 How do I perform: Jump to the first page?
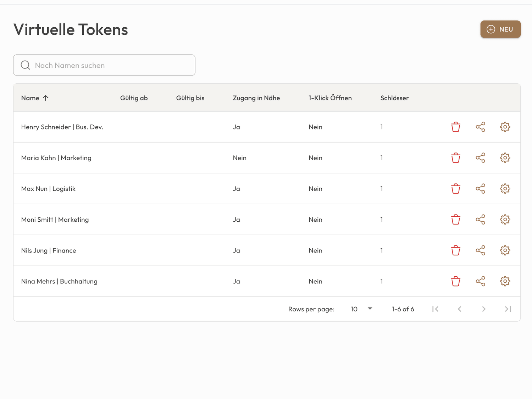tap(435, 309)
